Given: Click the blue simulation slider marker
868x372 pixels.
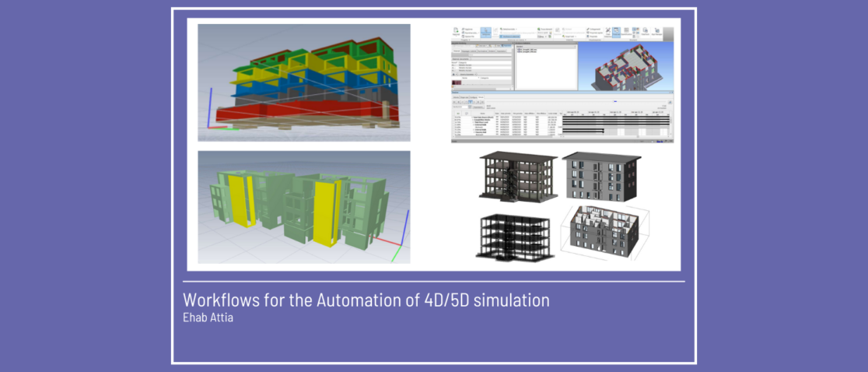Looking at the screenshot, I should coord(615,101).
